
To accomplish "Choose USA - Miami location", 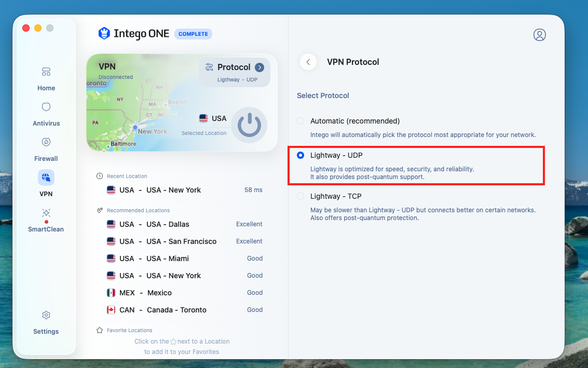I will [x=185, y=258].
